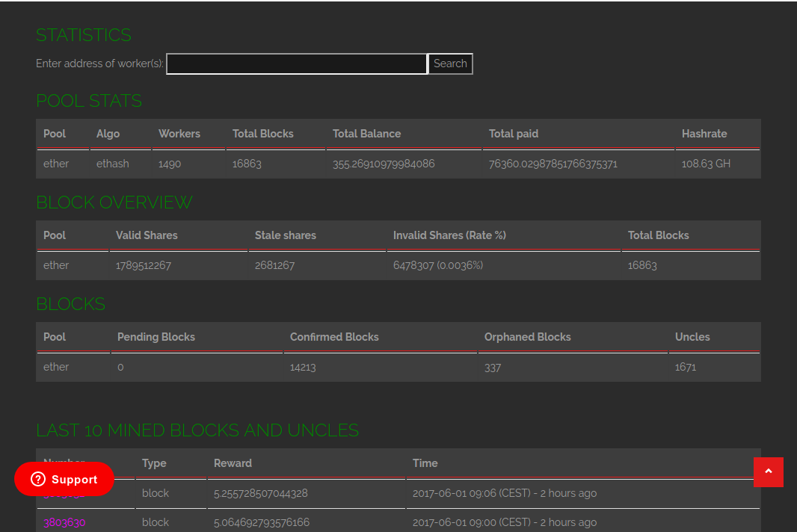797x532 pixels.
Task: Click the Algo column header
Action: 108,134
